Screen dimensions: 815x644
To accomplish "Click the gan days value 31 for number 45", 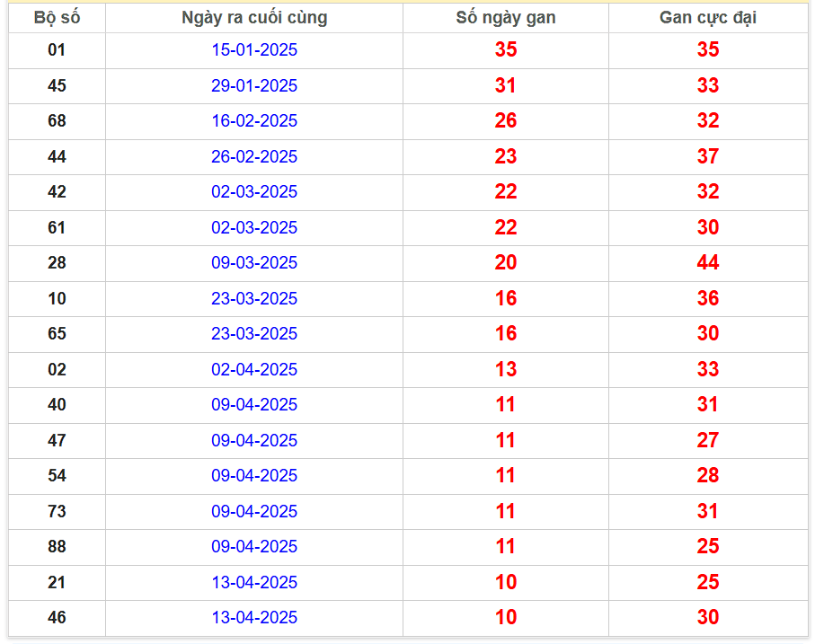I will pyautogui.click(x=506, y=86).
